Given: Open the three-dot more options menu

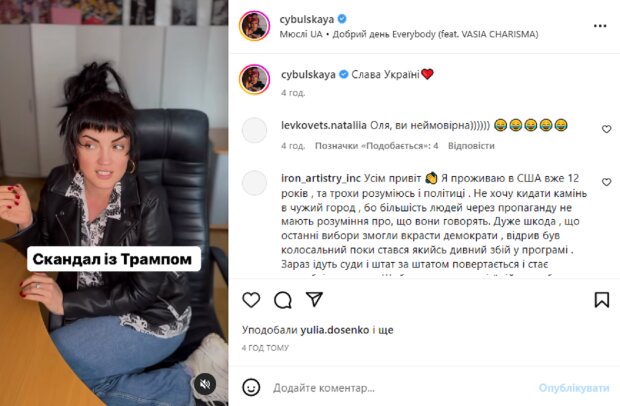Looking at the screenshot, I should point(600,26).
